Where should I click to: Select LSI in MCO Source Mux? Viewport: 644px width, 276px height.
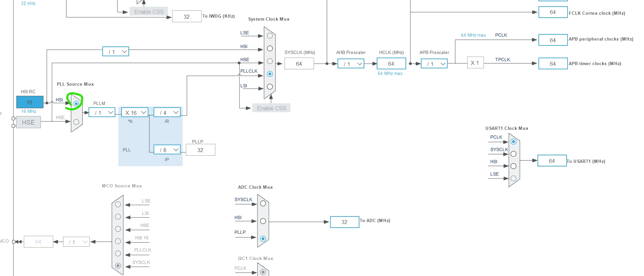(x=118, y=216)
